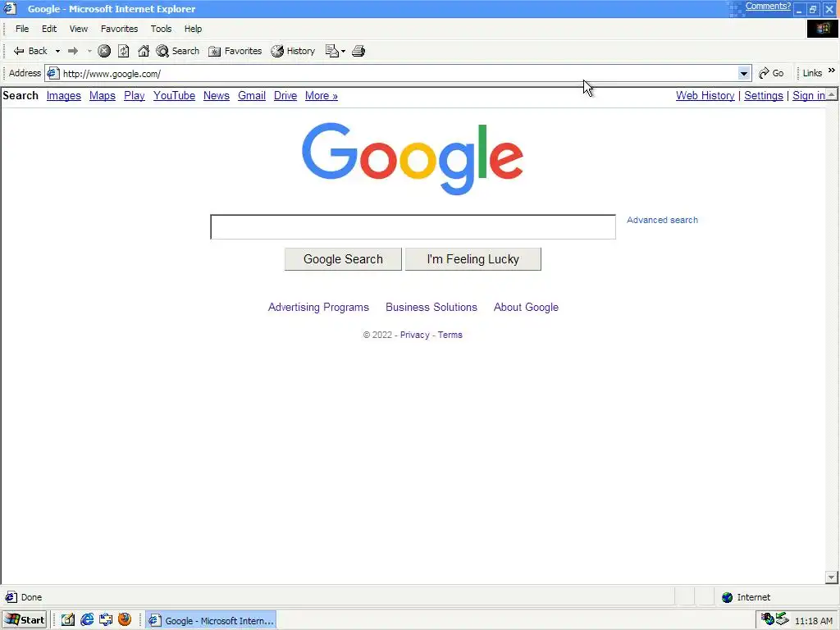840x630 pixels.
Task: Launch Firefox from Quick Launch
Action: click(125, 620)
